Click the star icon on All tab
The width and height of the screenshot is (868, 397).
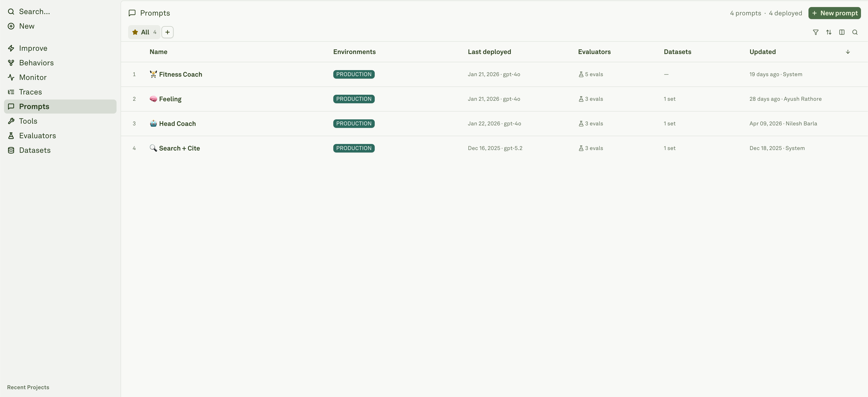(135, 32)
